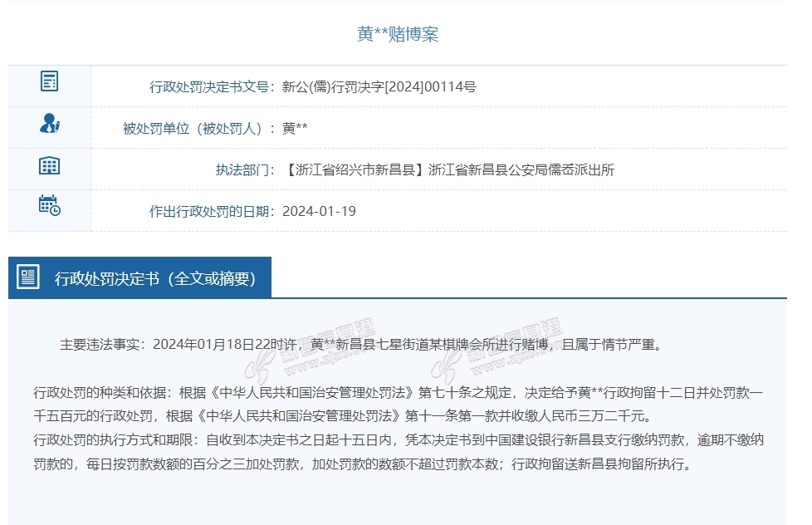Click the document icon in the blue section header
This screenshot has height=525, width=812.
(x=28, y=277)
